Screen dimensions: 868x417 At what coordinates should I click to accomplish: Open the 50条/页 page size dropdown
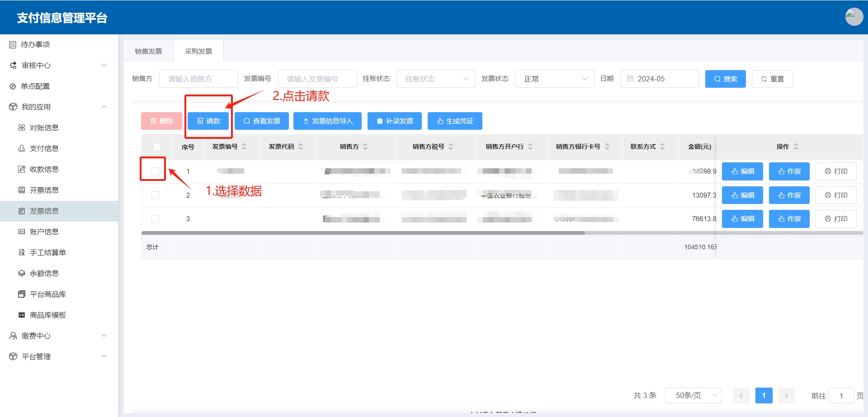coord(693,395)
